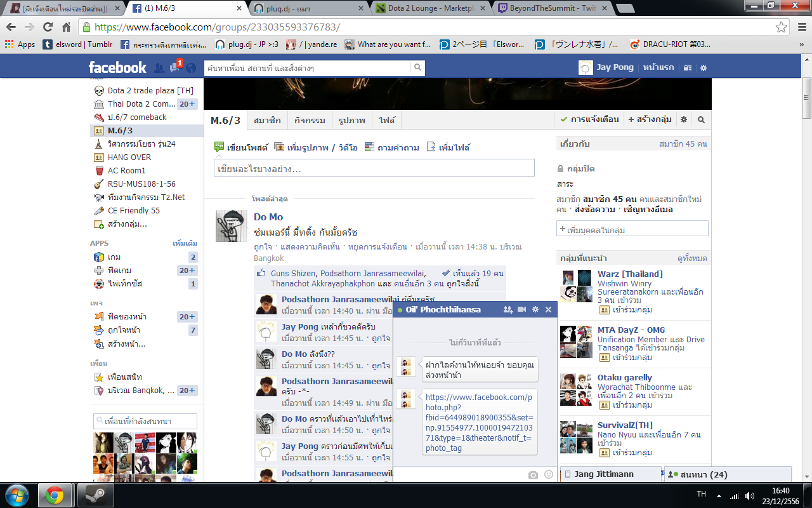Click the Facebook search field
This screenshot has width=812, height=508.
(x=308, y=67)
